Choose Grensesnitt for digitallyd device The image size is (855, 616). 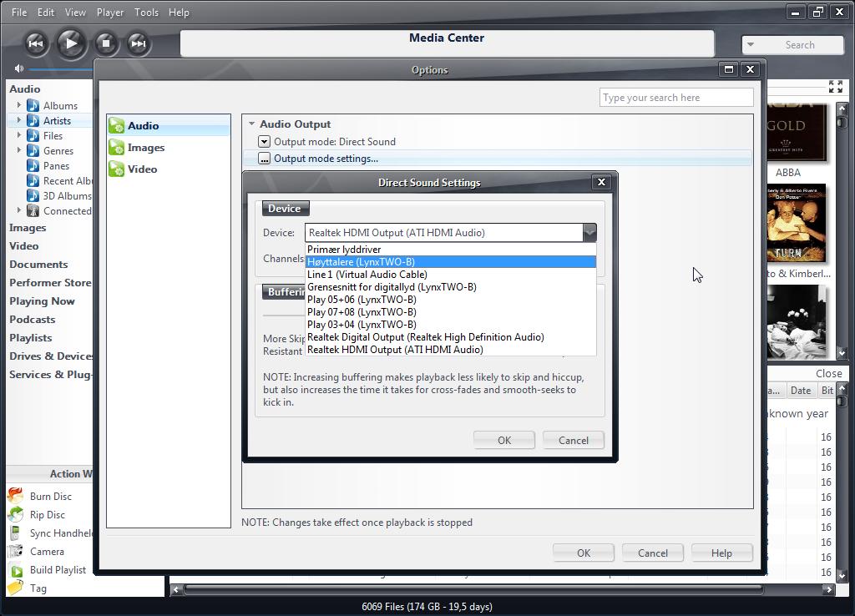(450, 287)
